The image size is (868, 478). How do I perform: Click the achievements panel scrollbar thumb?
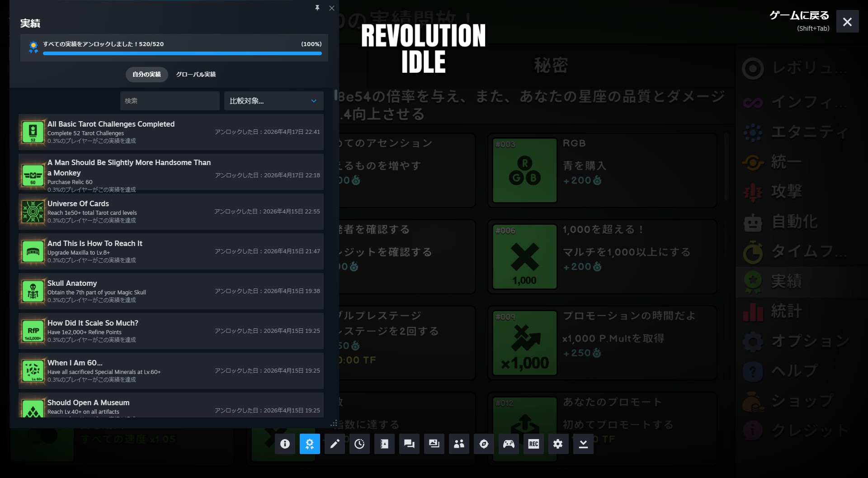[336, 95]
